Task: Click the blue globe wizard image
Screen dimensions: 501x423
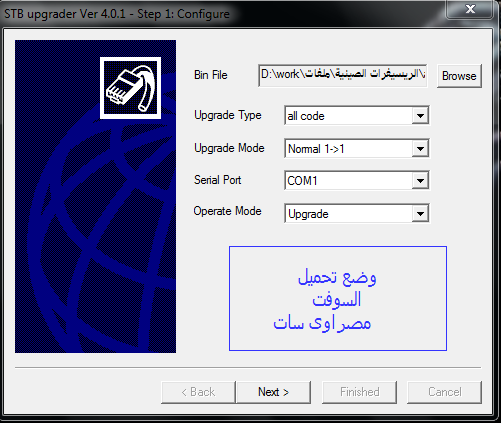Action: (x=95, y=196)
